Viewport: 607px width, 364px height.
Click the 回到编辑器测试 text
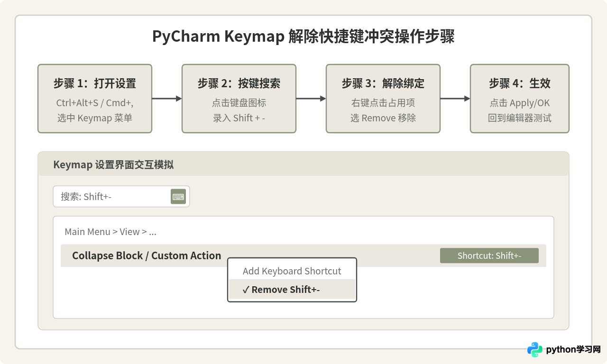coord(520,118)
